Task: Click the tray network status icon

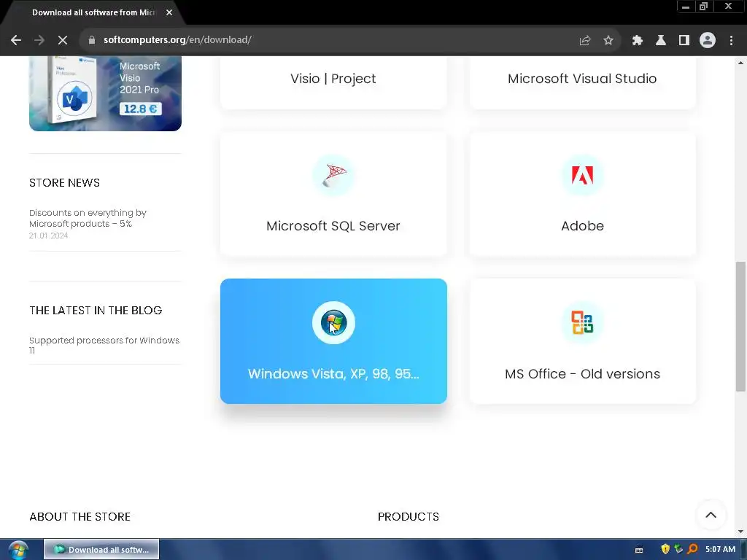Action: [x=678, y=549]
